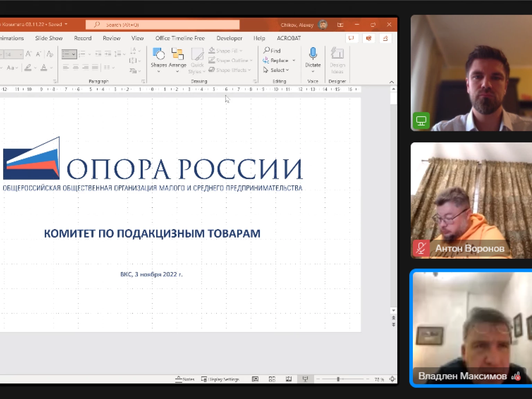The image size is (532, 399).
Task: Open the Record tab
Action: click(83, 38)
